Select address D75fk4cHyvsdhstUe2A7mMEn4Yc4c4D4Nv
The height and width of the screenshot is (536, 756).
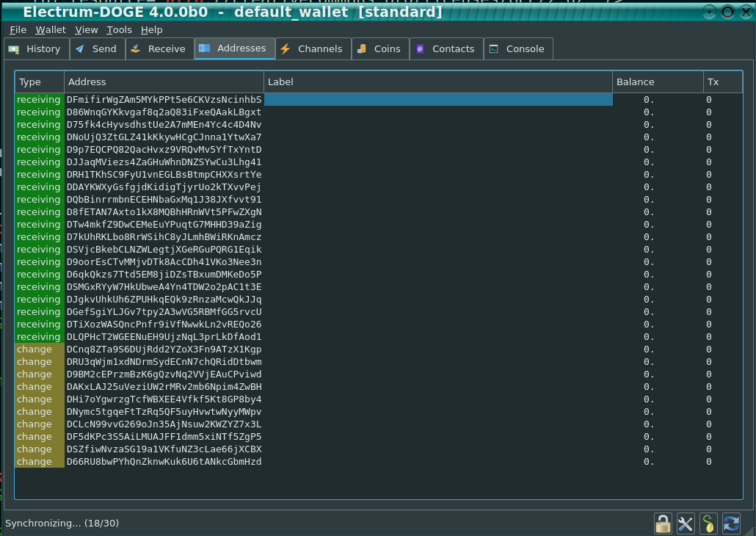click(x=164, y=125)
